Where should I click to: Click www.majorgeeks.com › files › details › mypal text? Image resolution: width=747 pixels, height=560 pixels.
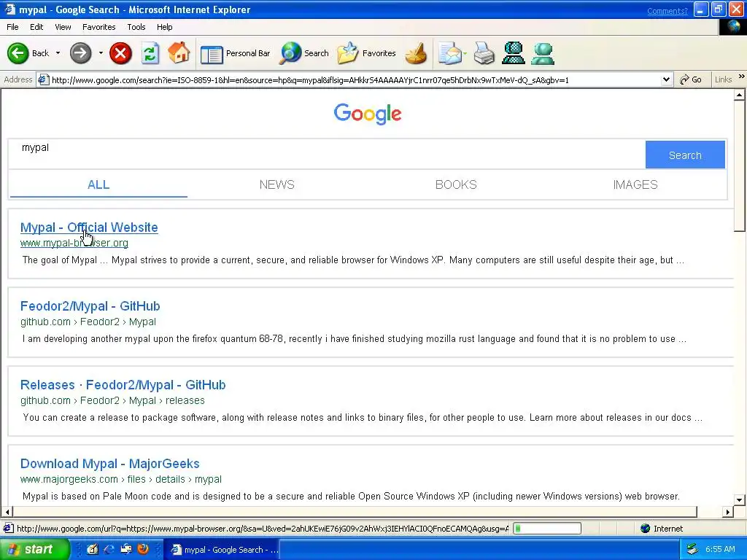[120, 479]
